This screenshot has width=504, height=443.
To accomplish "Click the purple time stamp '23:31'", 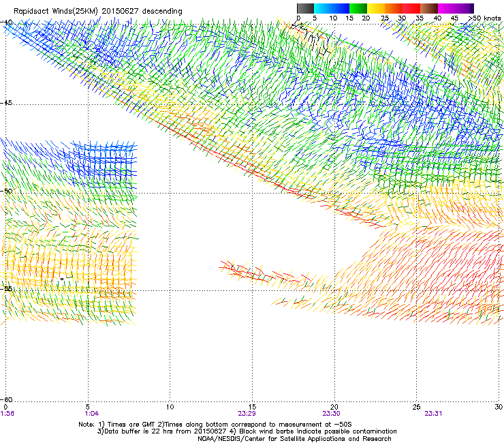I will point(433,414).
